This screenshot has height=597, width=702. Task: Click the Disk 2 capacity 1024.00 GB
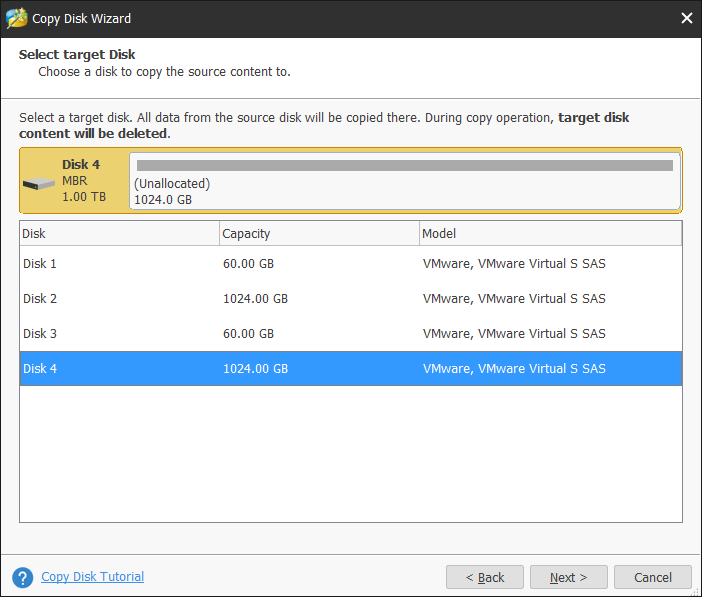256,298
